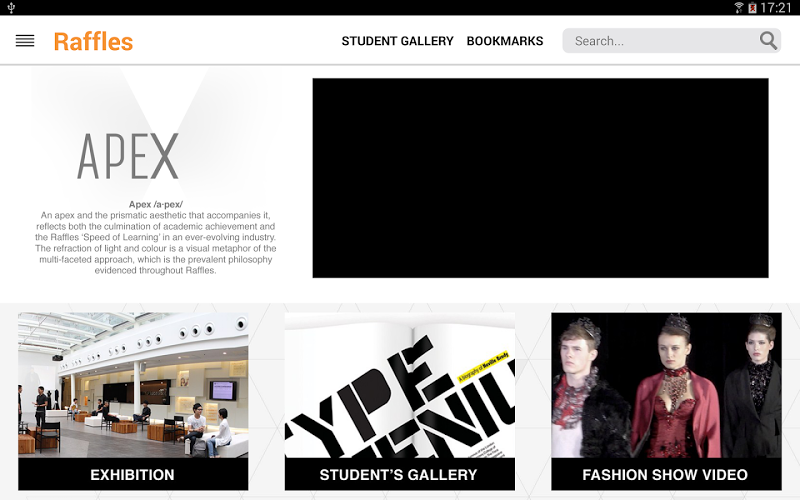This screenshot has height=500, width=800.
Task: Open the FASHION SHOW VIDEO label bar
Action: (x=666, y=474)
